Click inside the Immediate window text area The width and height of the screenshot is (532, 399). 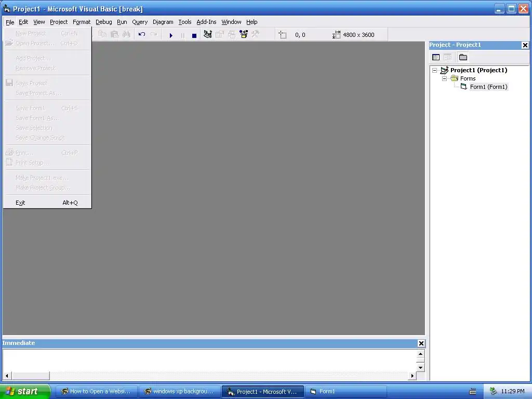click(x=210, y=361)
